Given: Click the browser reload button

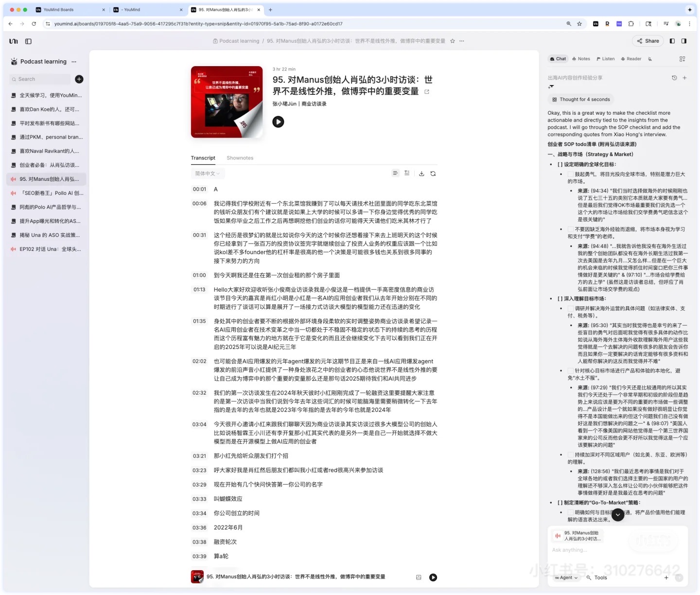Looking at the screenshot, I should point(34,23).
